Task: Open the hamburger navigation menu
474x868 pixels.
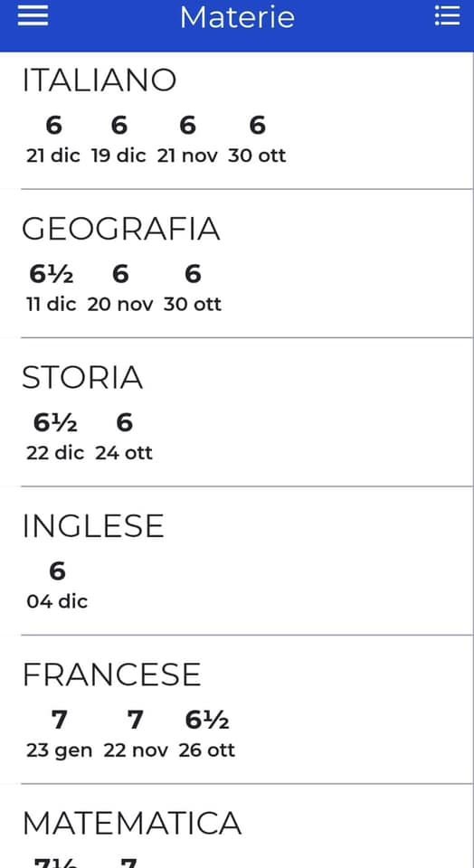Action: coord(33,15)
